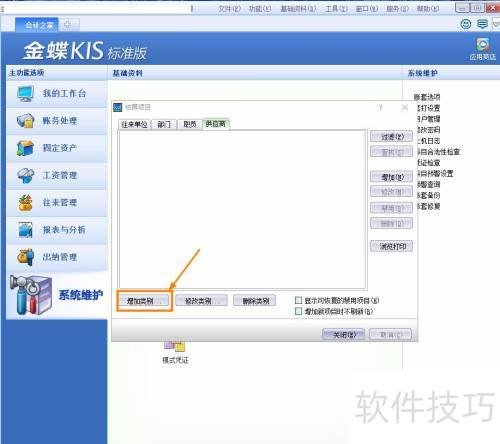Click the dialog's question mark help icon
Screen dimensions: 500x444
tap(381, 107)
